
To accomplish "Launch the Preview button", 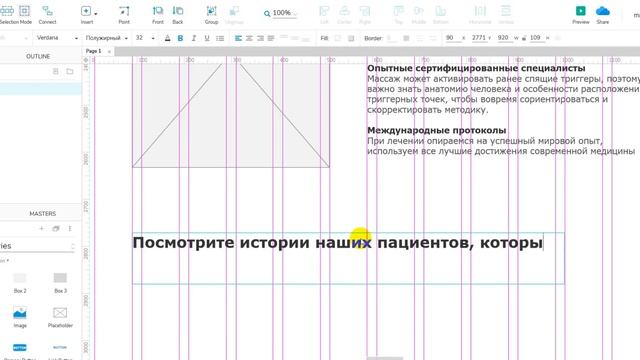I will [580, 14].
